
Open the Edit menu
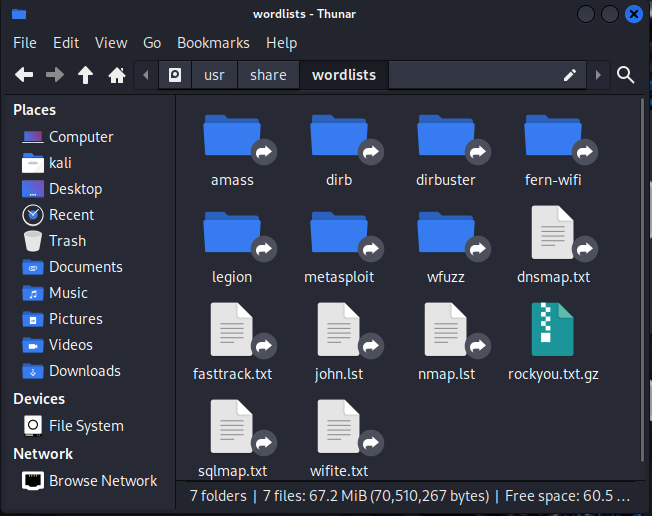pyautogui.click(x=66, y=43)
